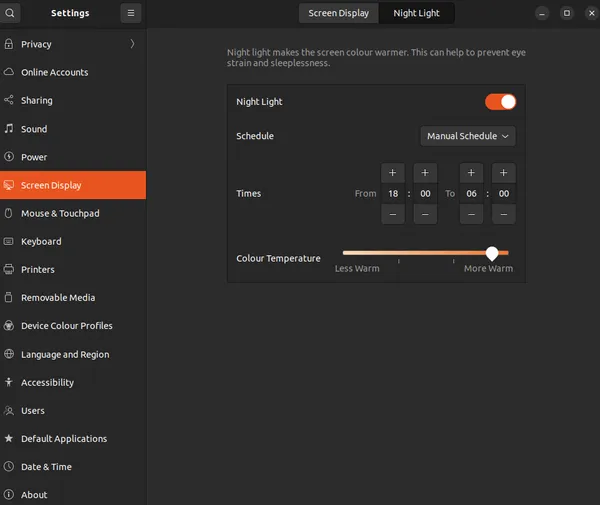Click the 'Less Warm' slider label

pos(357,269)
